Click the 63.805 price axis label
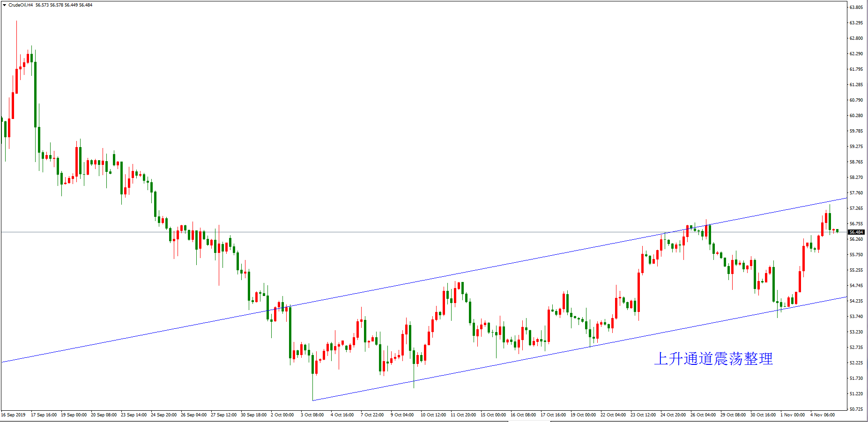This screenshot has width=868, height=422. (856, 7)
